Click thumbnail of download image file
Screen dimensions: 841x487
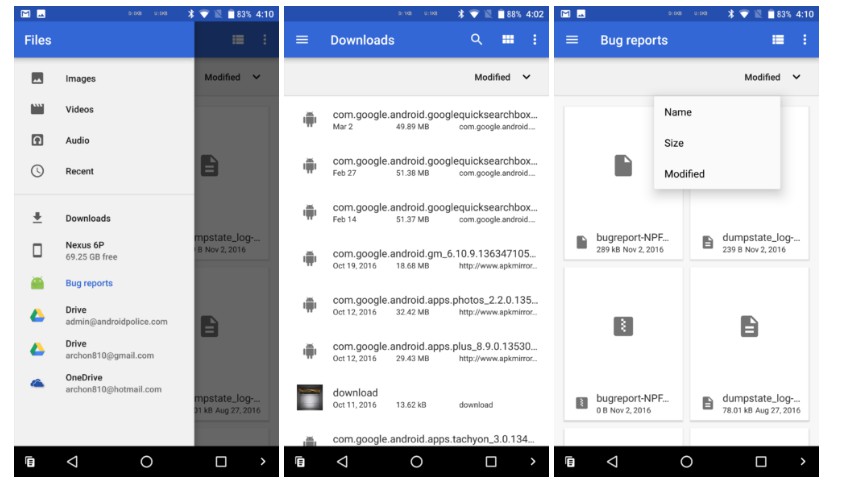(309, 397)
